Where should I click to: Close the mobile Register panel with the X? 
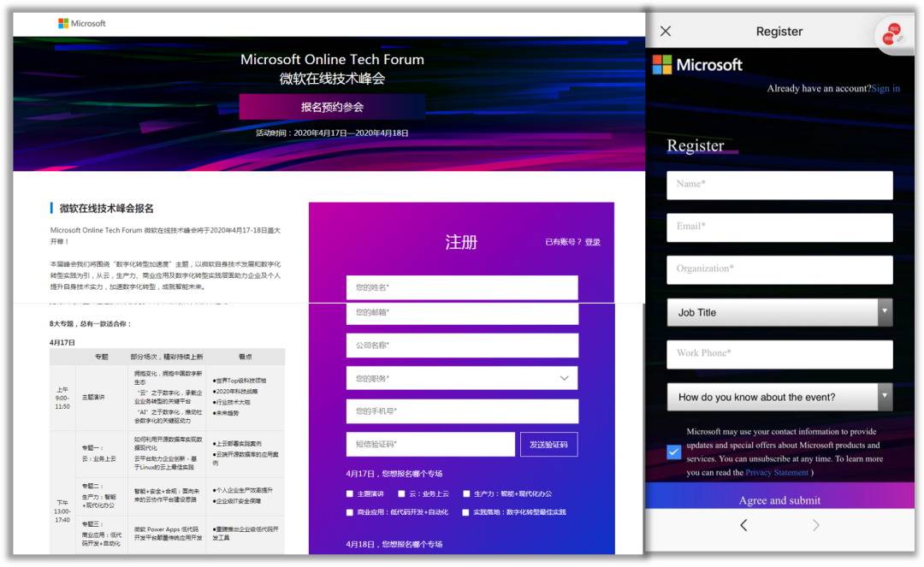pyautogui.click(x=666, y=31)
